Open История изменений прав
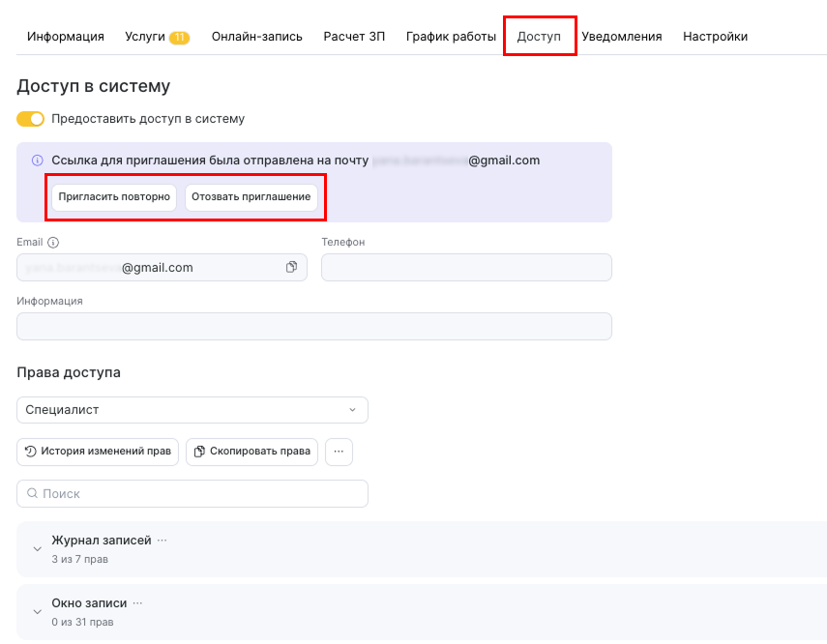The width and height of the screenshot is (827, 644). [x=98, y=452]
